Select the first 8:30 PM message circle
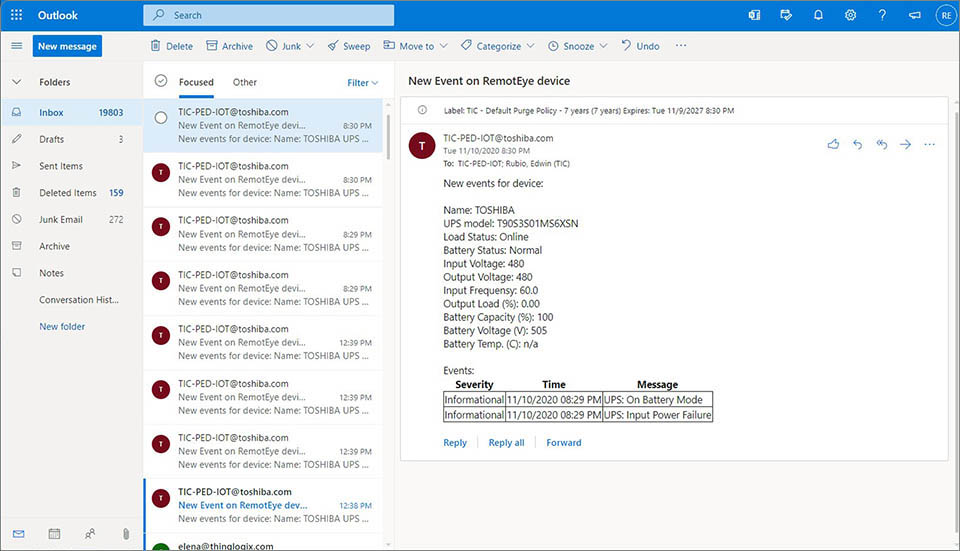The height and width of the screenshot is (551, 960). pos(161,118)
